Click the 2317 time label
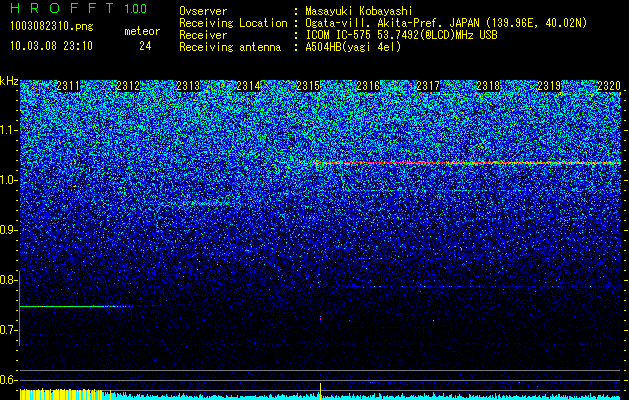629x400 pixels. coord(428,86)
